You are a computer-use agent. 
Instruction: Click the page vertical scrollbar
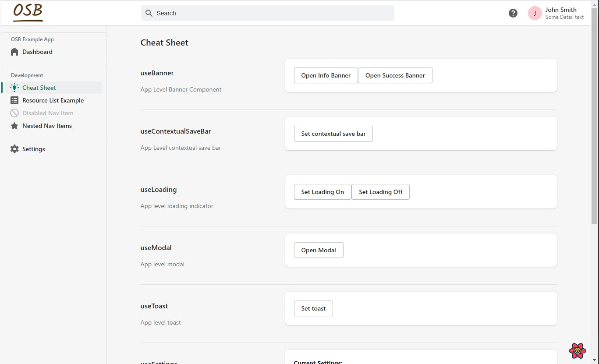click(x=594, y=116)
